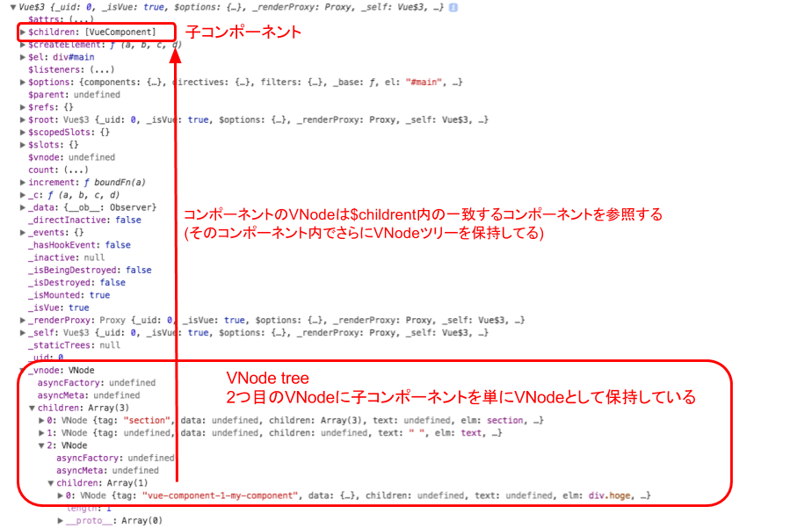Select asyncFactory: undefined under _vnode
The image size is (812, 528).
point(97,382)
